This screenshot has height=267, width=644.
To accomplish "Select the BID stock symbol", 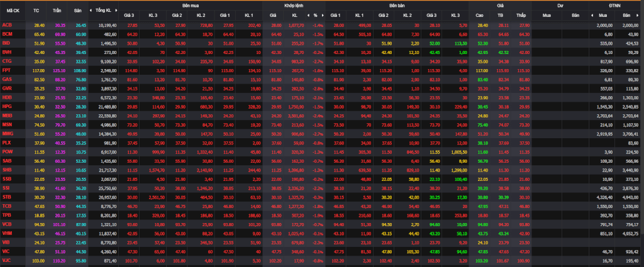I will point(6,43).
